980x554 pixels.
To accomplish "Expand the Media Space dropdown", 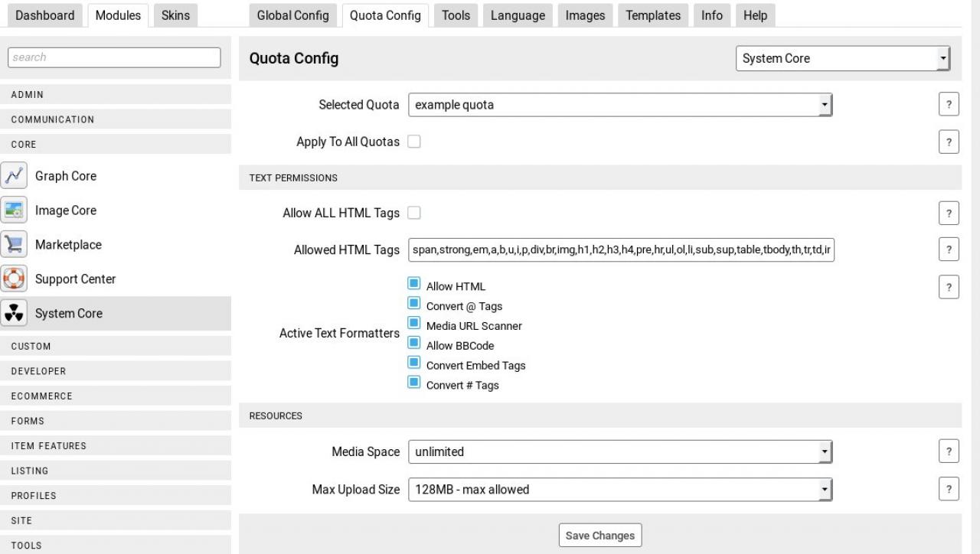I will pos(619,451).
